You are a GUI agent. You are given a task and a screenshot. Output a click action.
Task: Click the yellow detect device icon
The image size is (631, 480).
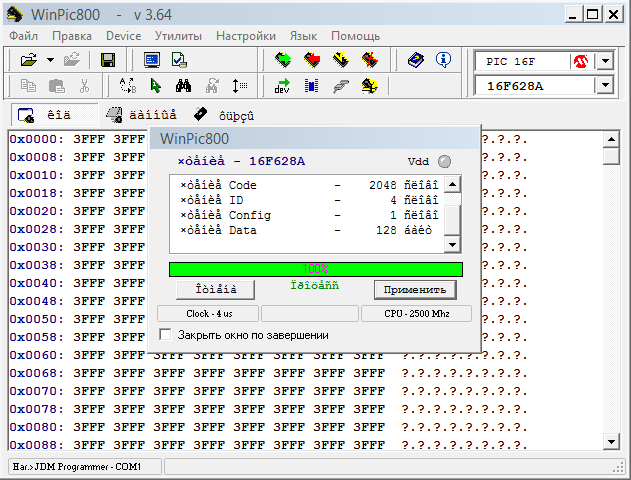click(369, 86)
